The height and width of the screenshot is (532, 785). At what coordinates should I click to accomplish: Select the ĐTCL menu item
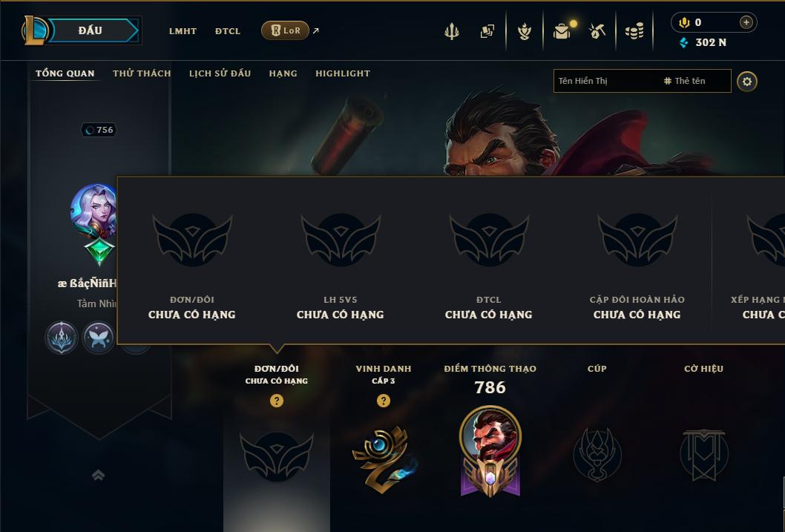coord(228,31)
